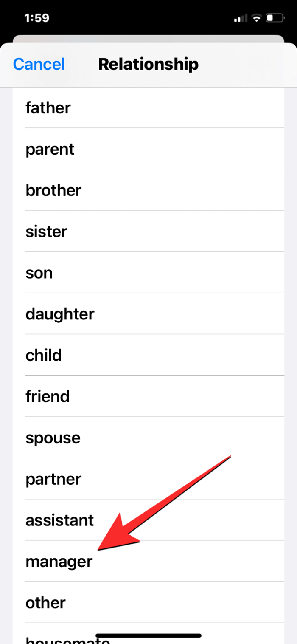Select the brother relationship label

[x=53, y=190]
